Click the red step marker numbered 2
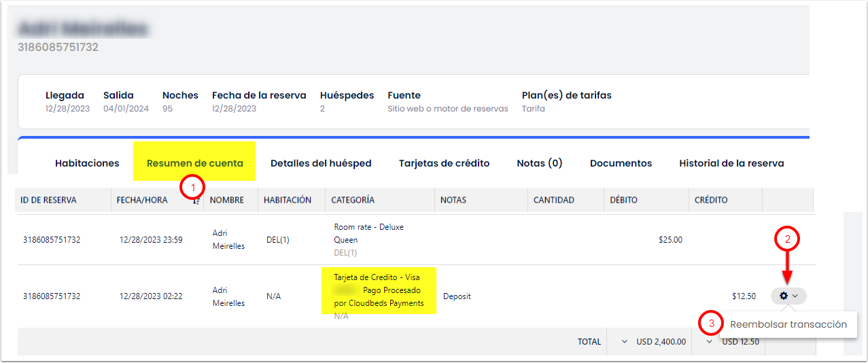868x363 pixels. [787, 239]
